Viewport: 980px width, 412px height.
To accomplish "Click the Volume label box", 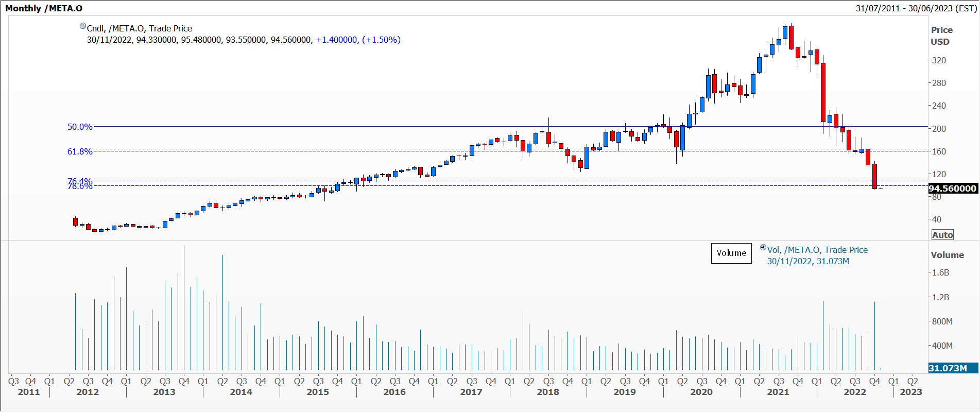I will point(731,253).
